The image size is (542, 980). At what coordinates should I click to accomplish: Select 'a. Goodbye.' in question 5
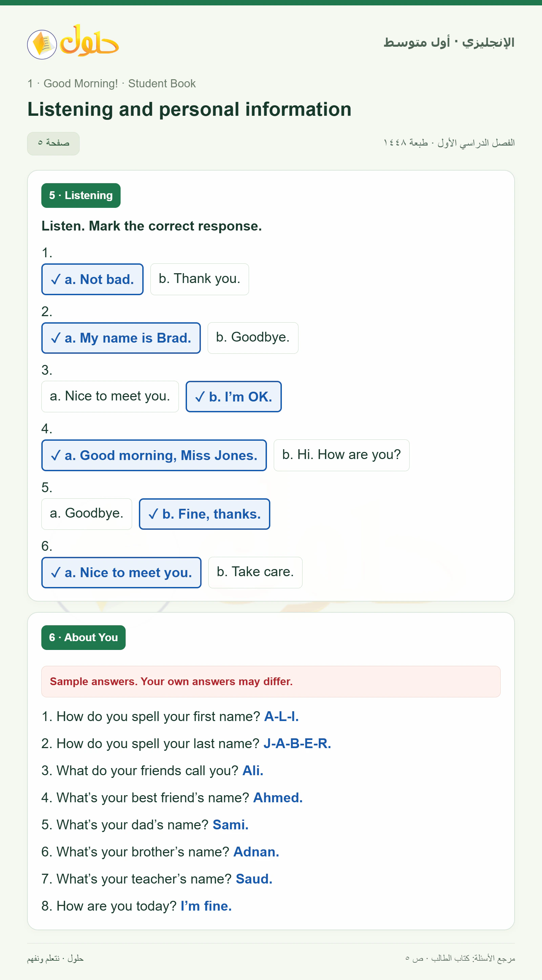87,514
